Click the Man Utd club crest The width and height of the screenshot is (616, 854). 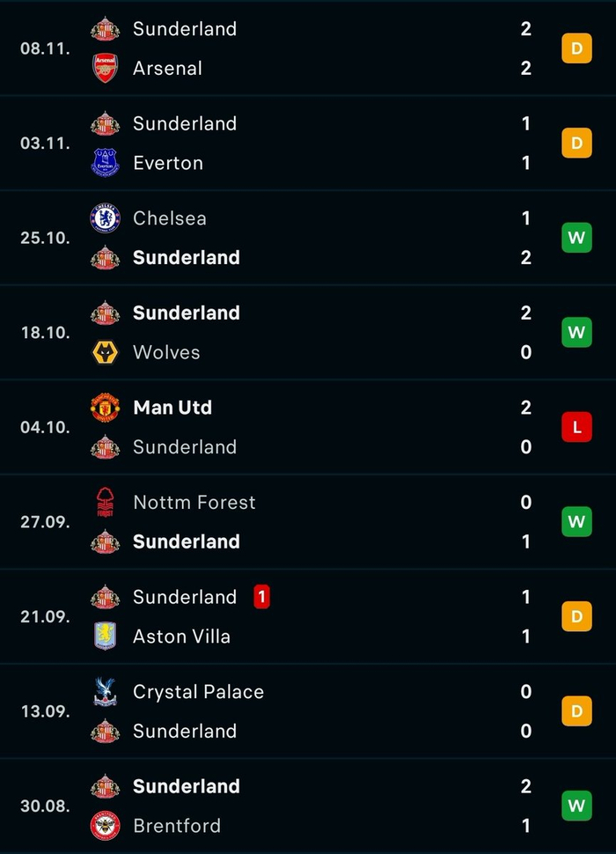coord(106,408)
